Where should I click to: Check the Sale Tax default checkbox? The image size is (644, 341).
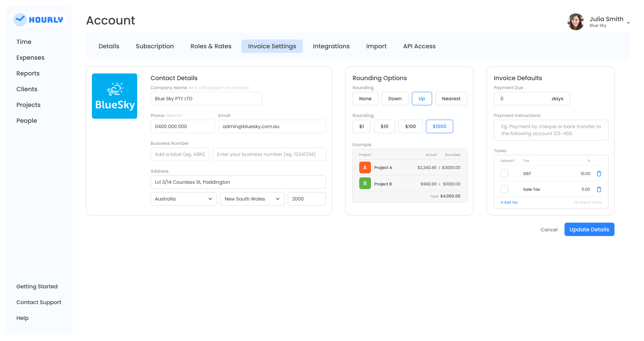point(504,189)
